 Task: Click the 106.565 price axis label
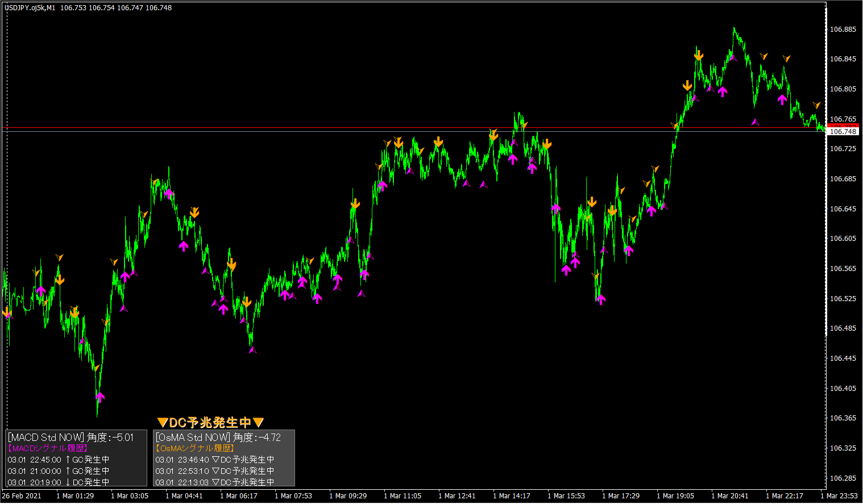click(843, 269)
